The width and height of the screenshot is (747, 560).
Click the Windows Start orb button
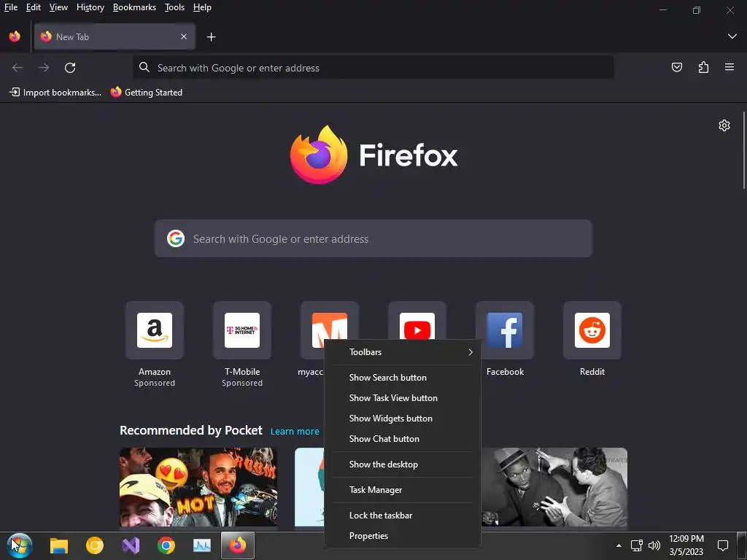20,545
